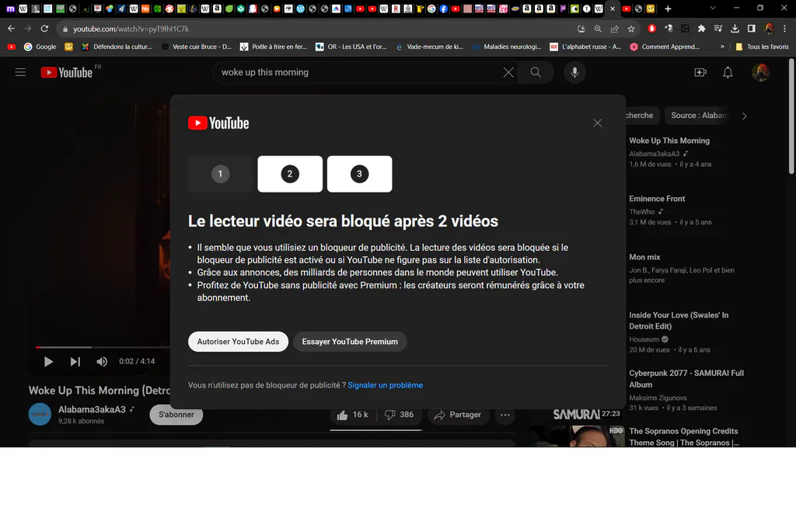
Task: Open YouTube notifications bell
Action: 728,72
